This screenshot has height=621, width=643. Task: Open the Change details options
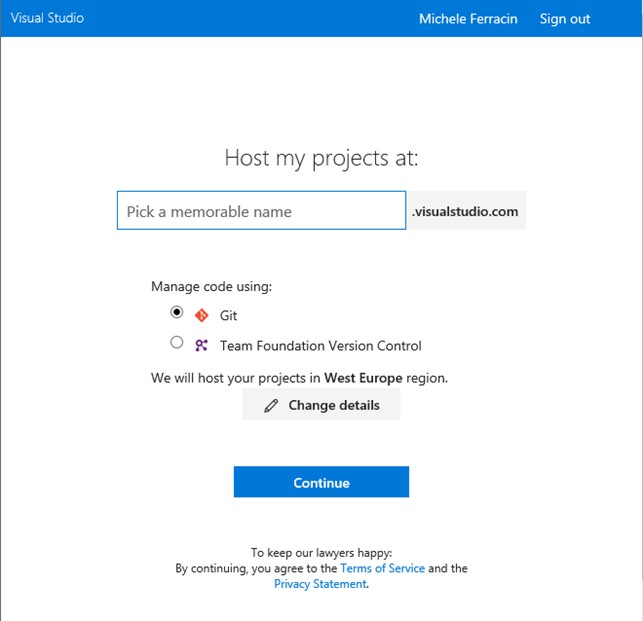click(321, 405)
